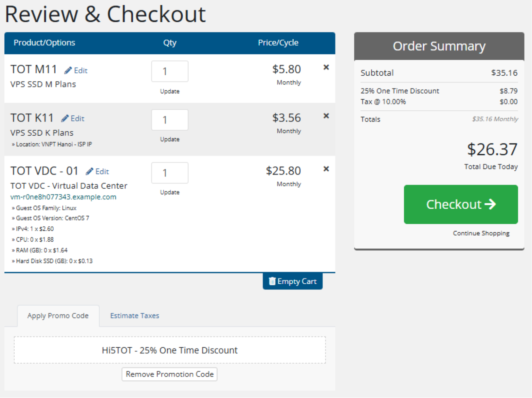
Task: Open the vm-r0ne8h077343.example.com link
Action: (x=63, y=197)
